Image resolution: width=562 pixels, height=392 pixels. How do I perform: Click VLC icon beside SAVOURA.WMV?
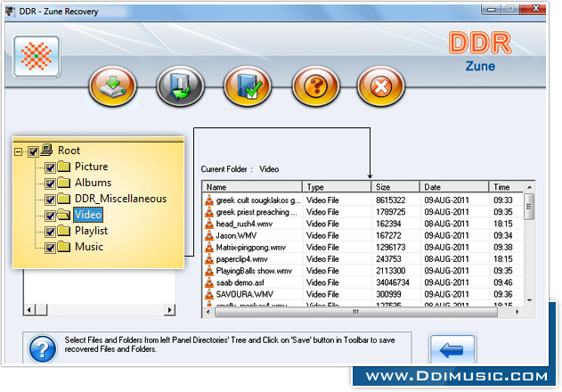209,295
